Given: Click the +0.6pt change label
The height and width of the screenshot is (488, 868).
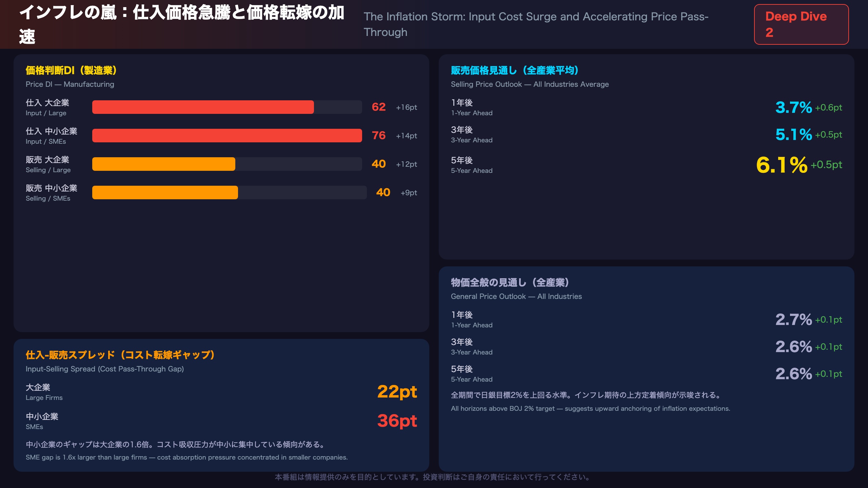Looking at the screenshot, I should [x=829, y=108].
